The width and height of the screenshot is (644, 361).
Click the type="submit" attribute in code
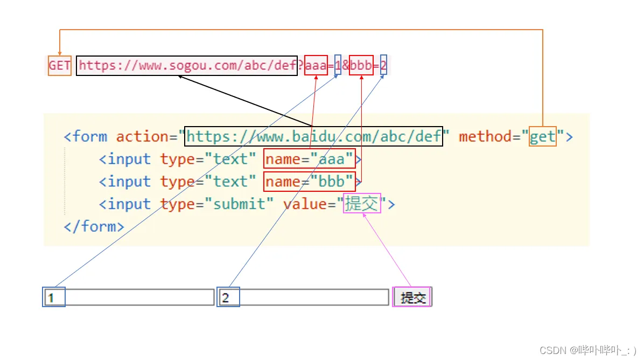[216, 204]
